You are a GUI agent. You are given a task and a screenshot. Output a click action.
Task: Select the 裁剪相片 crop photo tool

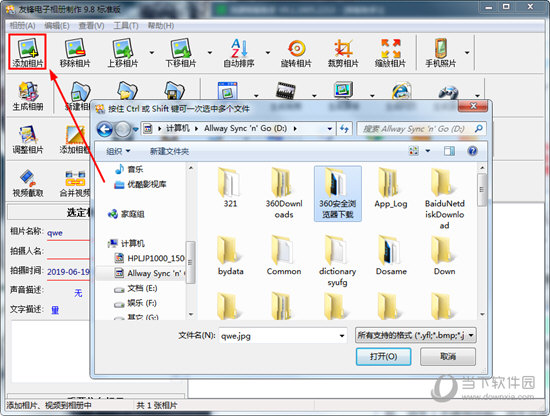[x=343, y=52]
